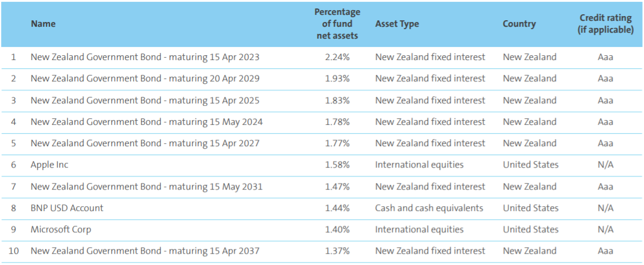Select the Credit rating column header
The height and width of the screenshot is (265, 644).
pos(605,24)
